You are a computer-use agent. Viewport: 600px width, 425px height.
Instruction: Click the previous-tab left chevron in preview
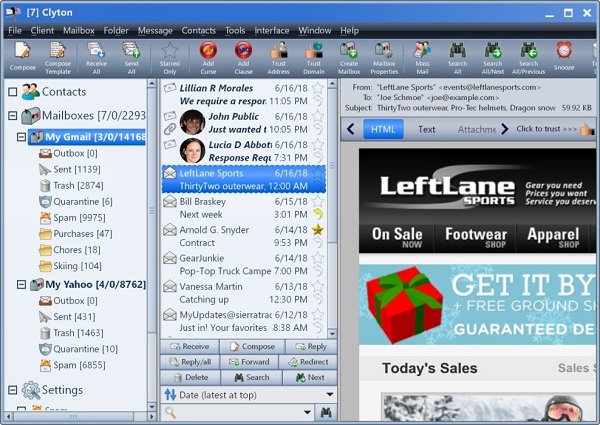pyautogui.click(x=351, y=129)
